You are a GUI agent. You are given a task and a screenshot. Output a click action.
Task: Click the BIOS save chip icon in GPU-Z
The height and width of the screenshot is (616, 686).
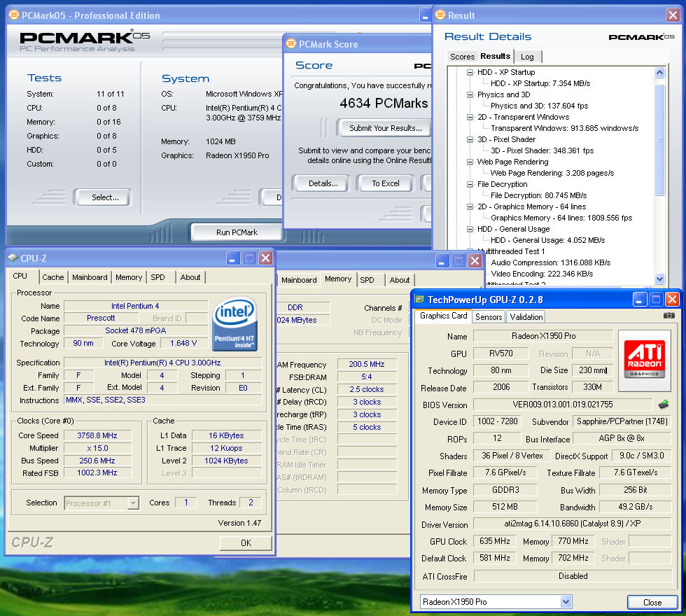(x=664, y=405)
